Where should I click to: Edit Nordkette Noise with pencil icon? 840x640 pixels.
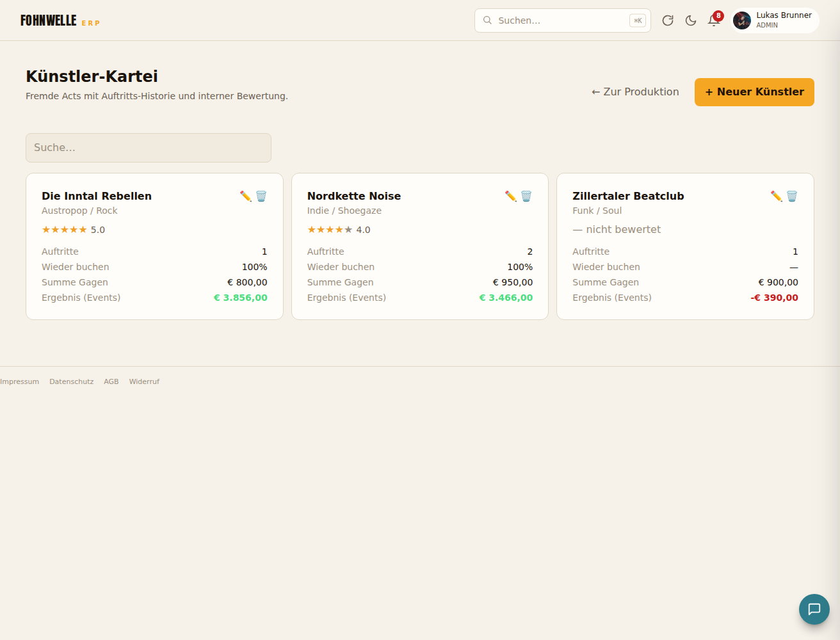tap(511, 196)
